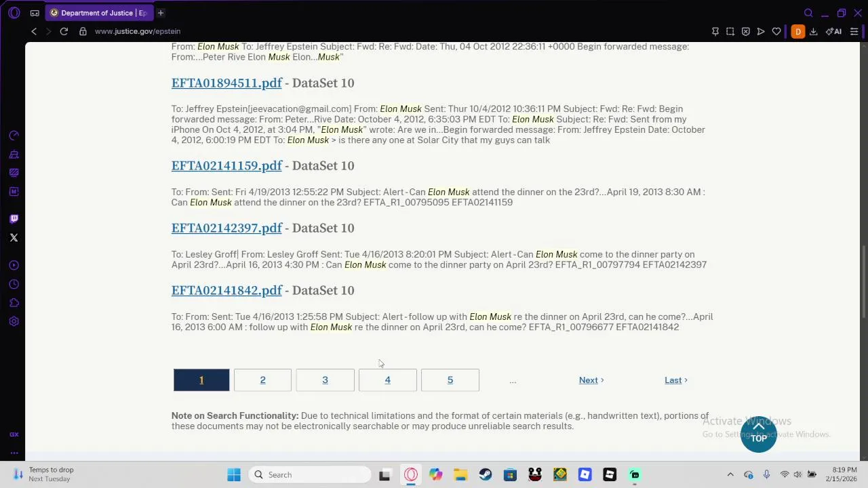Go to results page 2

pos(262,380)
